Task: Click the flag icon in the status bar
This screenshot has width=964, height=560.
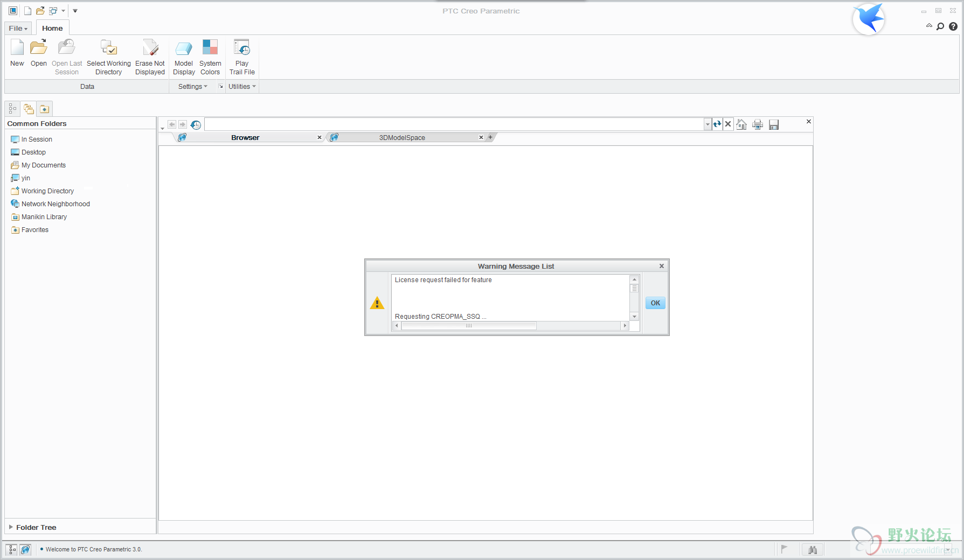Action: click(x=784, y=549)
